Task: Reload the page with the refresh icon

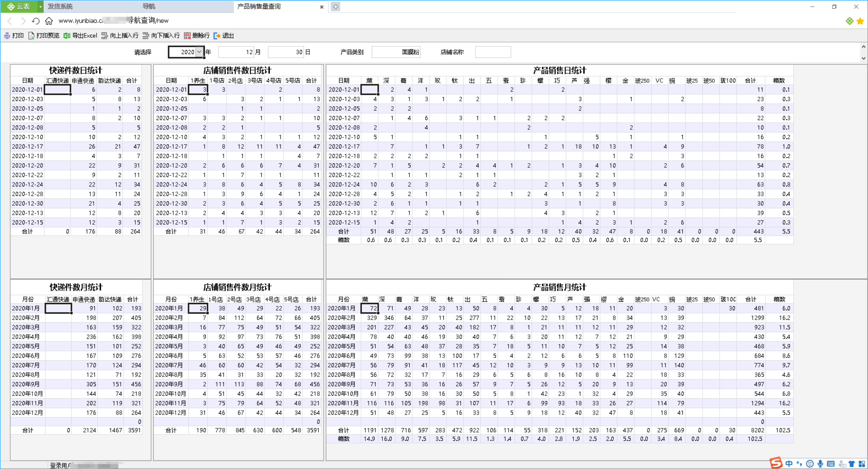Action: 36,21
